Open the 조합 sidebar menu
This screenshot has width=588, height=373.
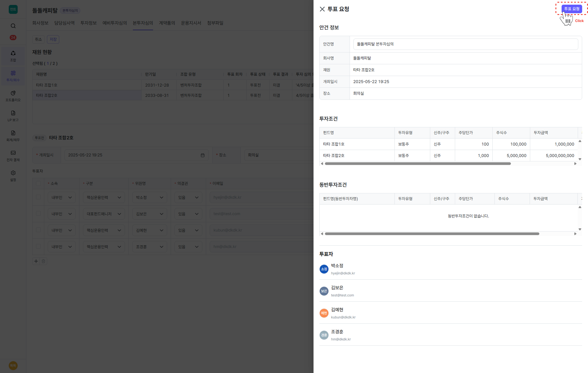click(x=13, y=56)
